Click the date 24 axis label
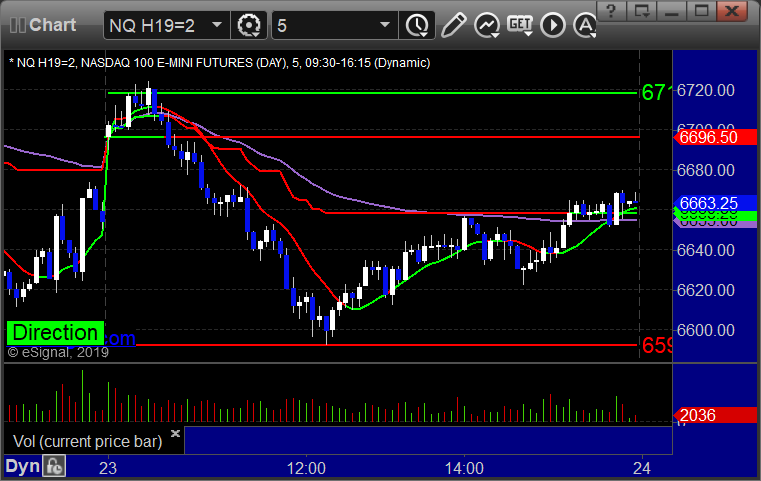761x481 pixels. coord(642,468)
